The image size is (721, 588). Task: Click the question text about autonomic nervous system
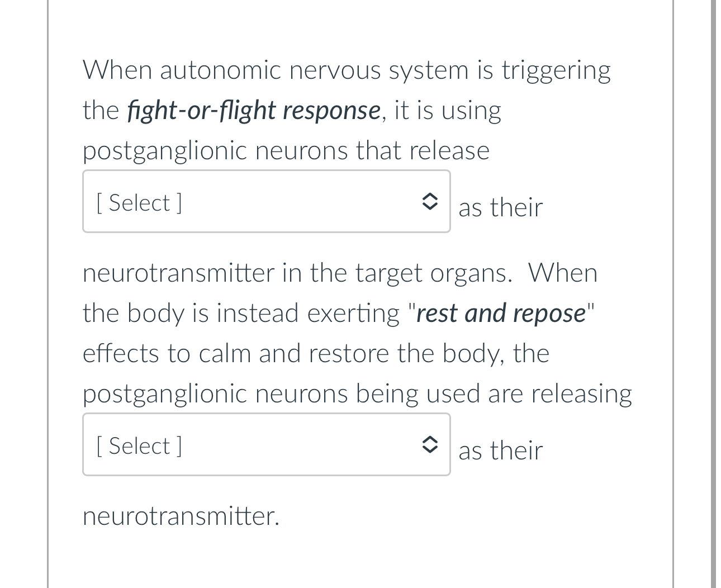[x=347, y=70]
